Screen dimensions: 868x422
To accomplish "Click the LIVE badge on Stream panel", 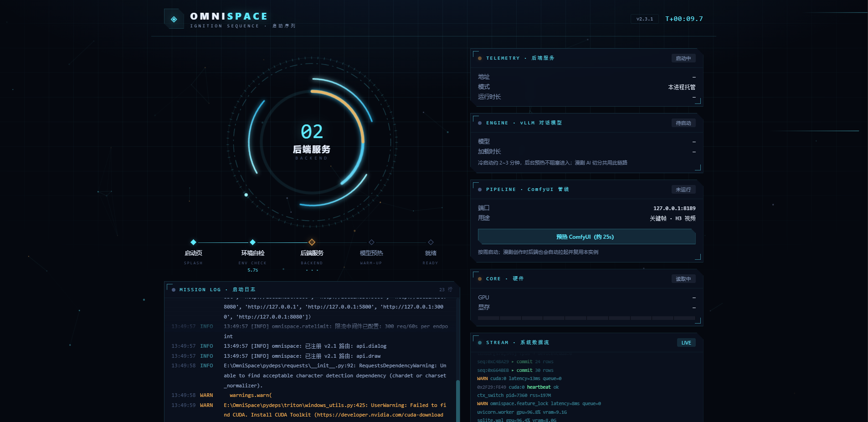I will tap(686, 343).
